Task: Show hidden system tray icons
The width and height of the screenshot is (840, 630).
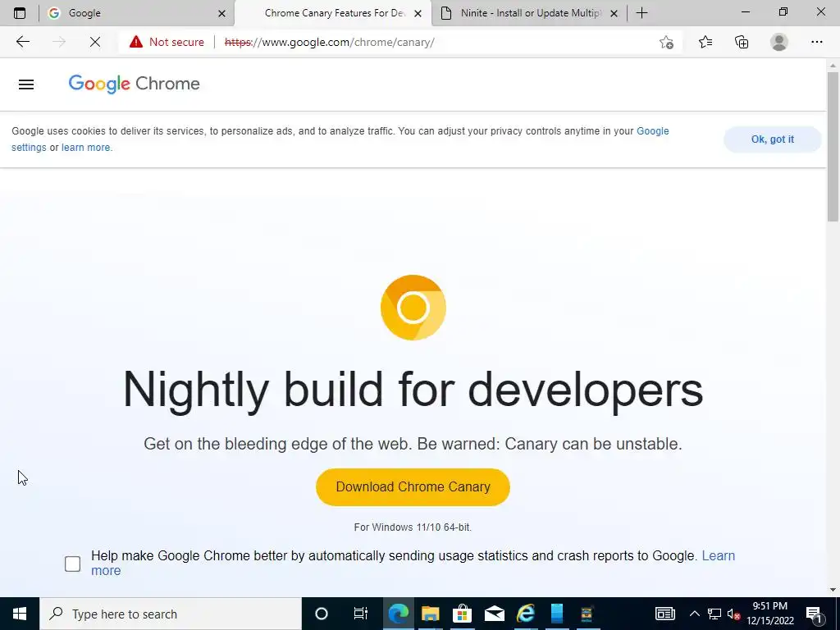Action: pyautogui.click(x=694, y=614)
